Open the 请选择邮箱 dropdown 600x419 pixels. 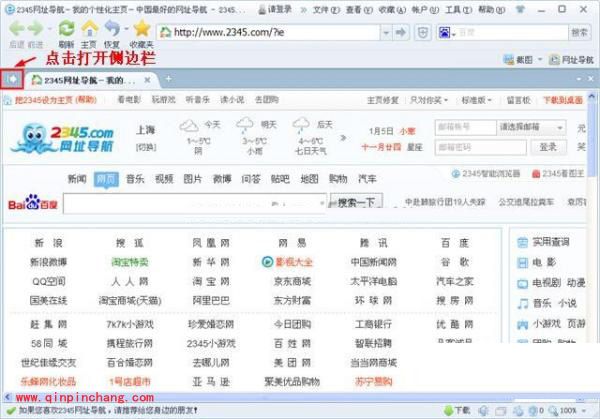[x=531, y=127]
